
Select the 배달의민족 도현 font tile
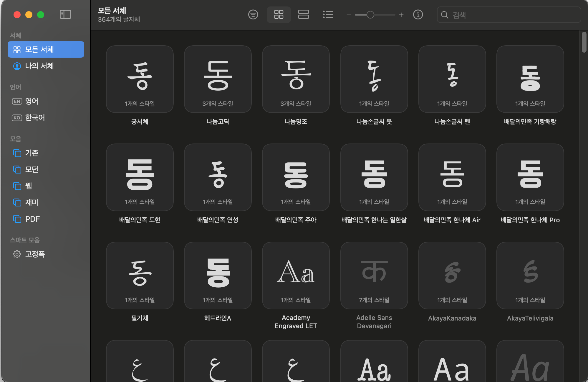(140, 177)
